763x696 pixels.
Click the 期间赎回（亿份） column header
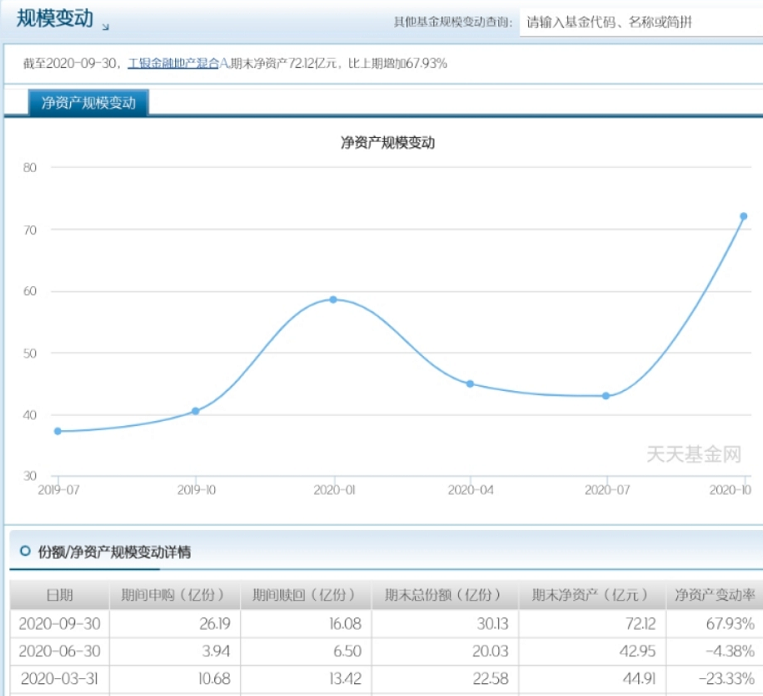point(306,594)
